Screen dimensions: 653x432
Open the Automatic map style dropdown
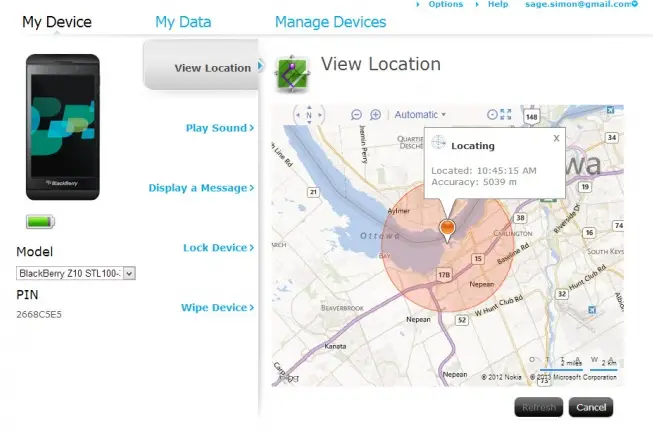[420, 115]
